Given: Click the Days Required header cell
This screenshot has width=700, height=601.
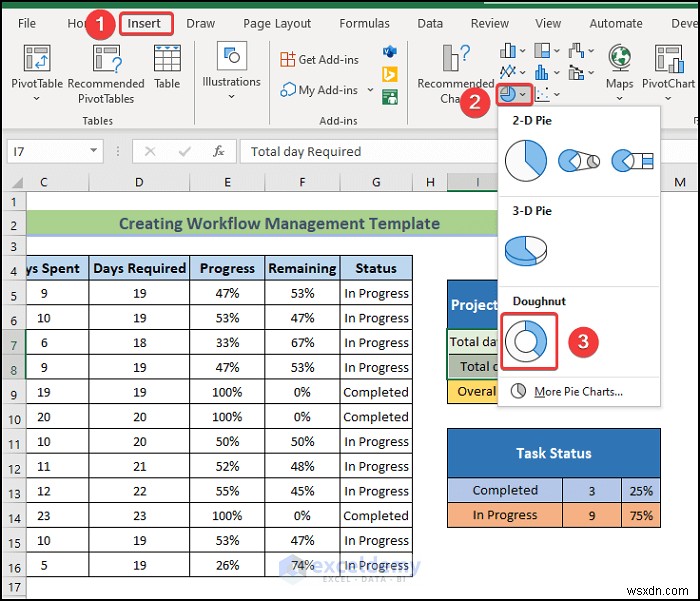Looking at the screenshot, I should pyautogui.click(x=139, y=268).
